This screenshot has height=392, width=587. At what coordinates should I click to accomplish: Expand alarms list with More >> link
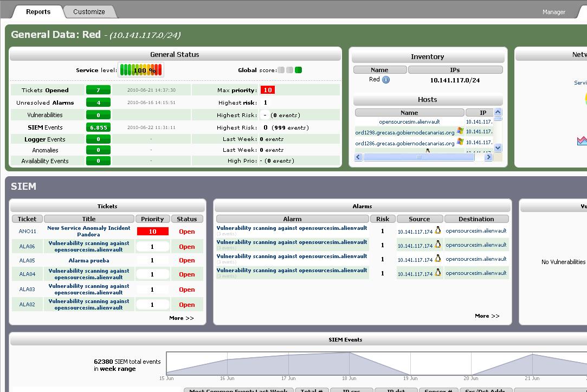(x=487, y=316)
